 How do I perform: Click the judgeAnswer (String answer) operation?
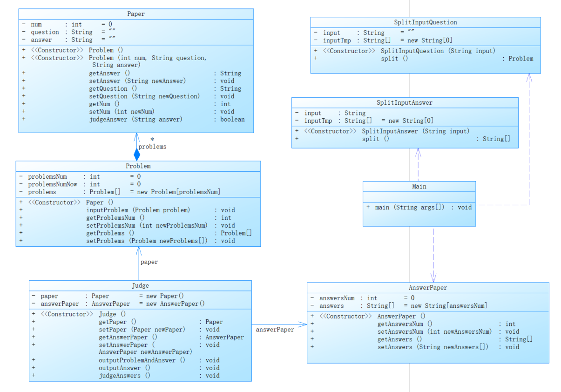click(135, 119)
